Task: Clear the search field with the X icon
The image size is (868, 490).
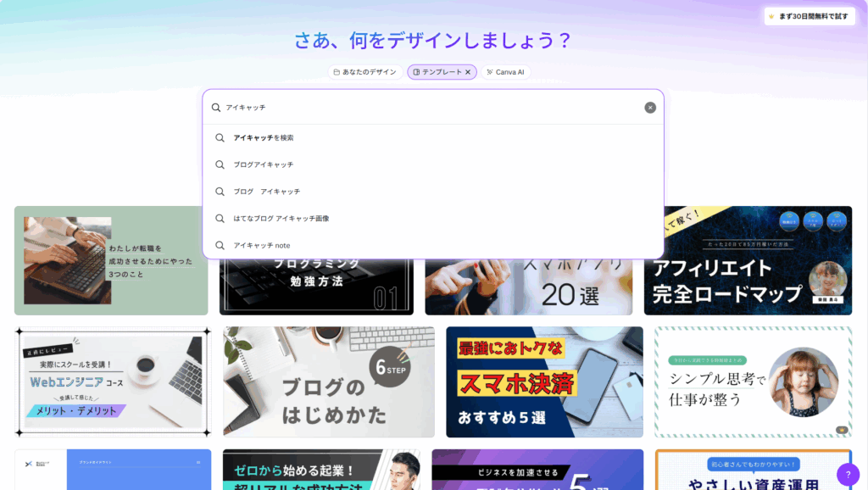Action: coord(650,108)
